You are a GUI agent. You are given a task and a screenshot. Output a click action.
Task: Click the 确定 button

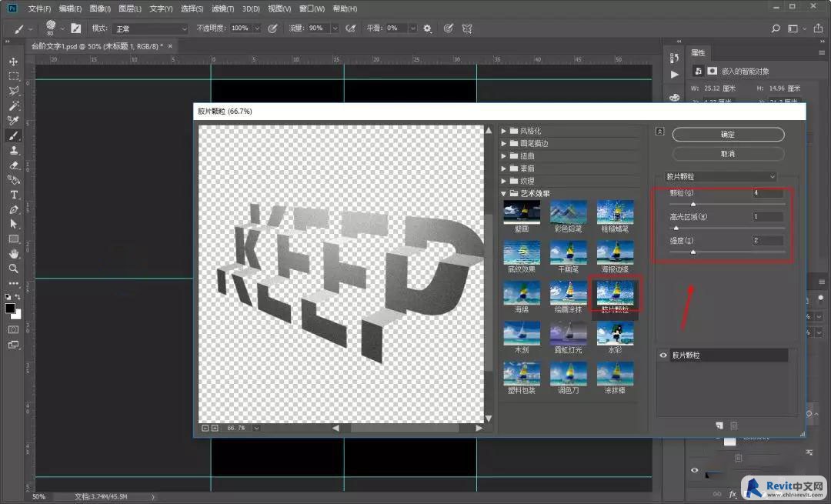click(x=728, y=135)
